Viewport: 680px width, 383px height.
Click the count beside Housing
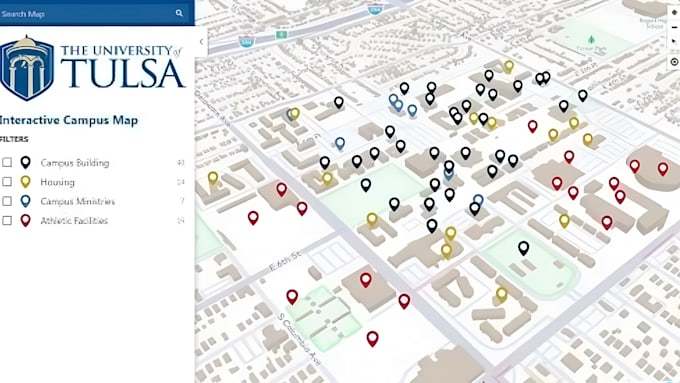pos(181,182)
